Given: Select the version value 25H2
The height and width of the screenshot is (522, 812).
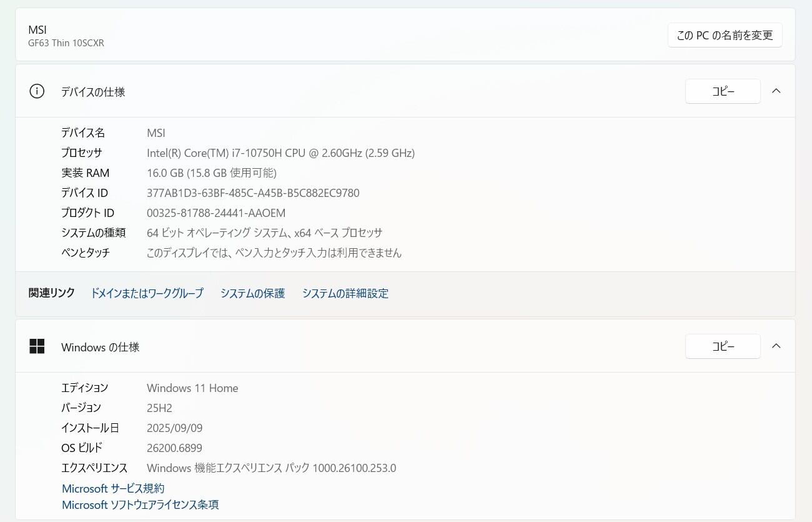Looking at the screenshot, I should (x=159, y=408).
